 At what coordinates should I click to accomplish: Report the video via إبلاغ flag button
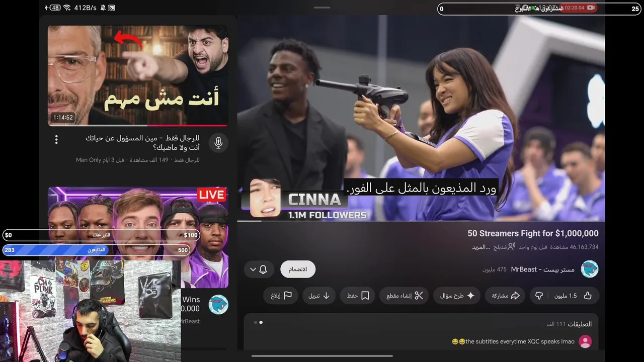coord(281,296)
